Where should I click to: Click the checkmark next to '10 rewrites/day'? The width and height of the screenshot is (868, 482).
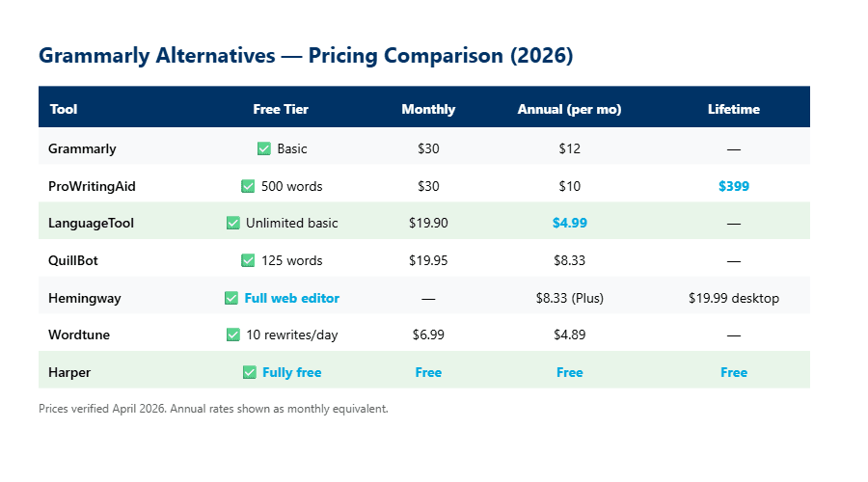click(232, 335)
